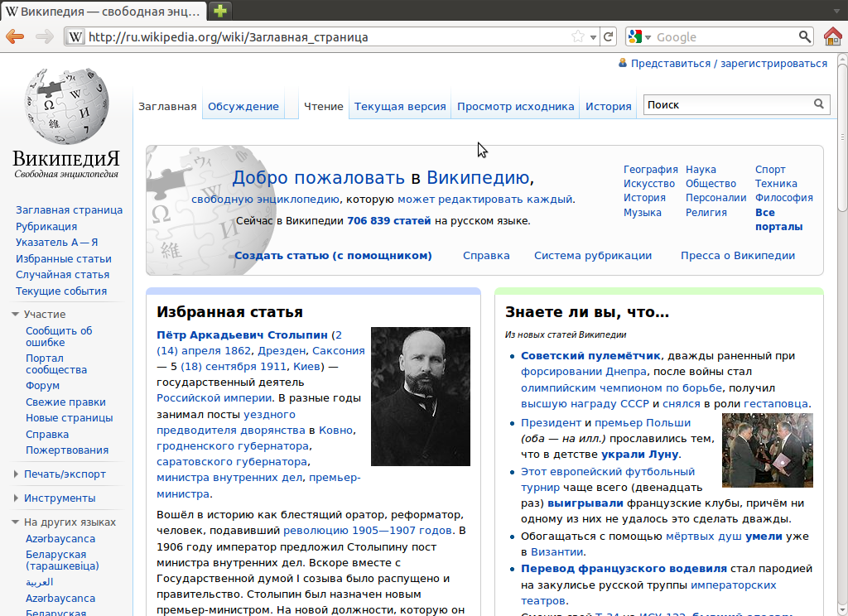The width and height of the screenshot is (848, 616).
Task: Click the browser Back arrow button
Action: click(15, 36)
